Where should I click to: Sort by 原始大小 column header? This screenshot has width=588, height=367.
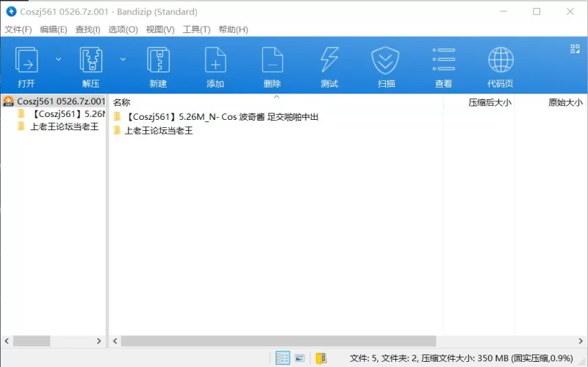pyautogui.click(x=565, y=102)
